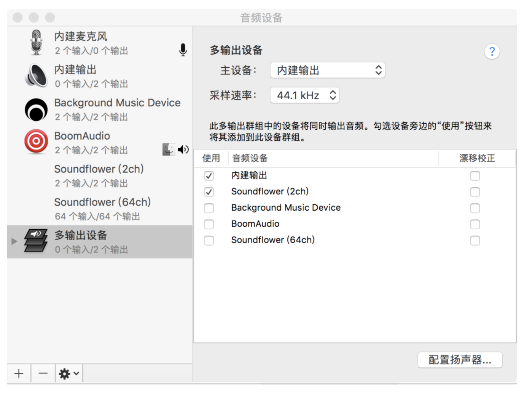Enable 使用 for Background Music Device
This screenshot has width=532, height=397.
pos(209,208)
